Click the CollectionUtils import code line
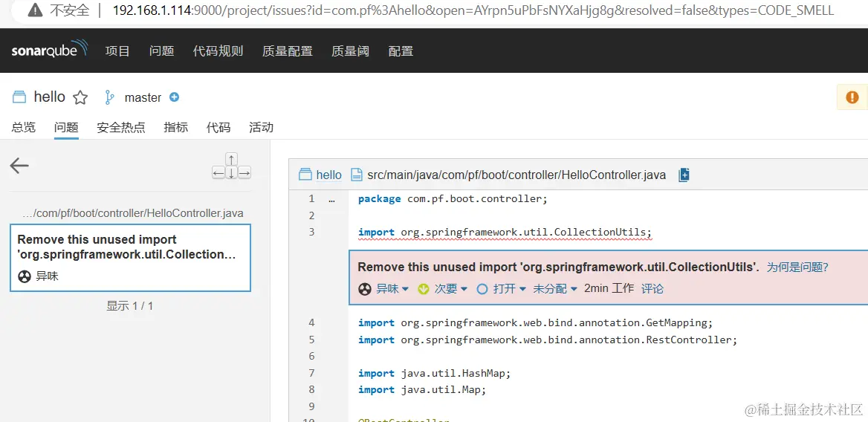This screenshot has height=422, width=868. point(505,233)
